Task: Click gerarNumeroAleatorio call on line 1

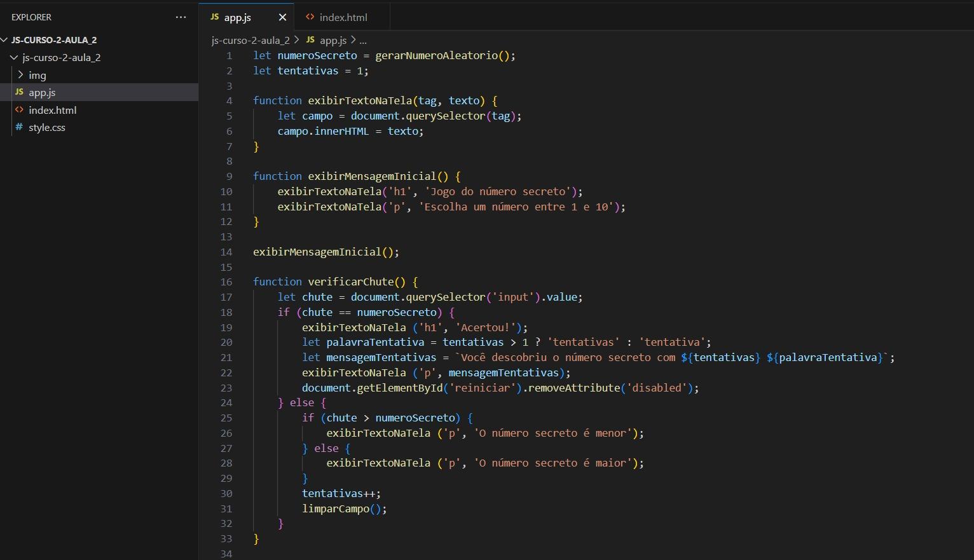Action: 436,55
